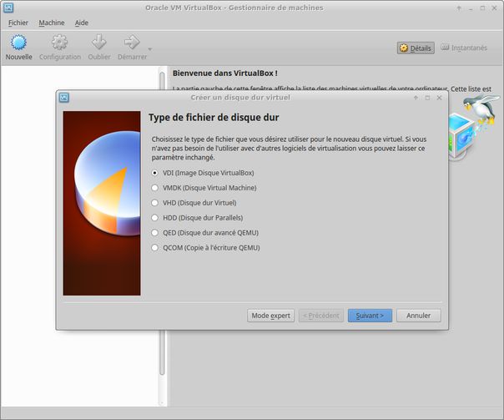Open the Fichier menu
The image size is (504, 420).
(x=18, y=23)
